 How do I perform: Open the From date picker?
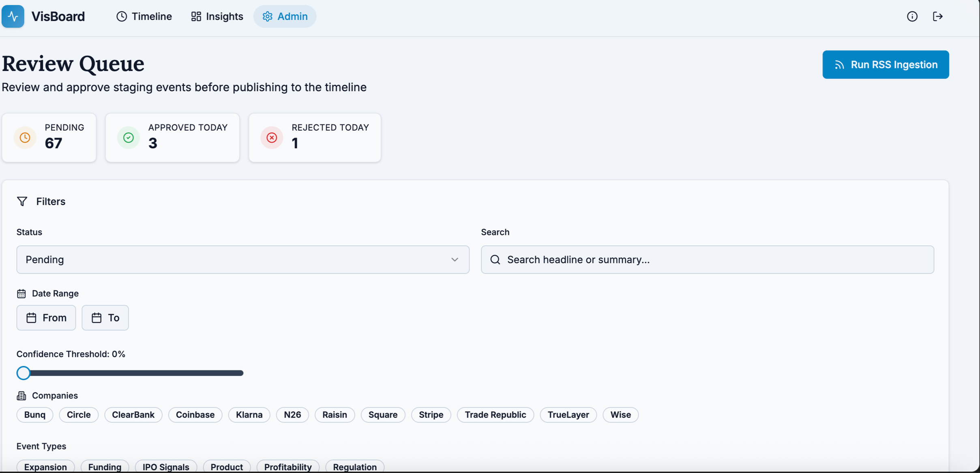pos(46,318)
